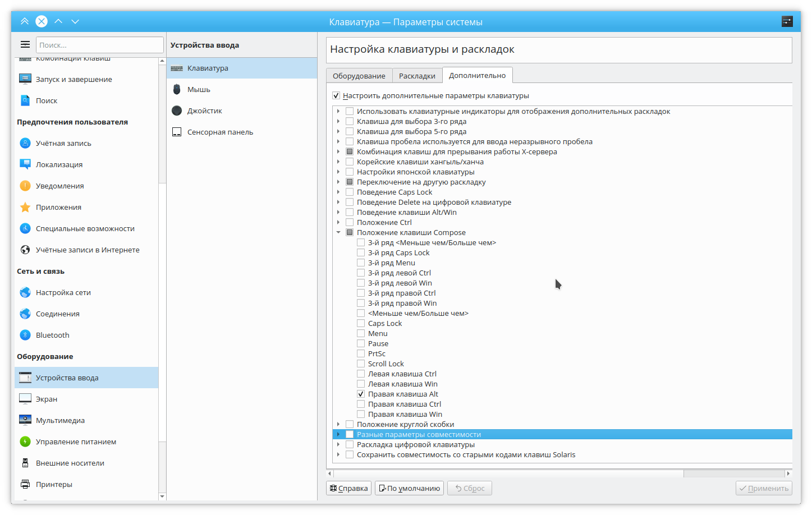Open Touchpad panel via its icon
This screenshot has width=812, height=515.
[x=177, y=132]
